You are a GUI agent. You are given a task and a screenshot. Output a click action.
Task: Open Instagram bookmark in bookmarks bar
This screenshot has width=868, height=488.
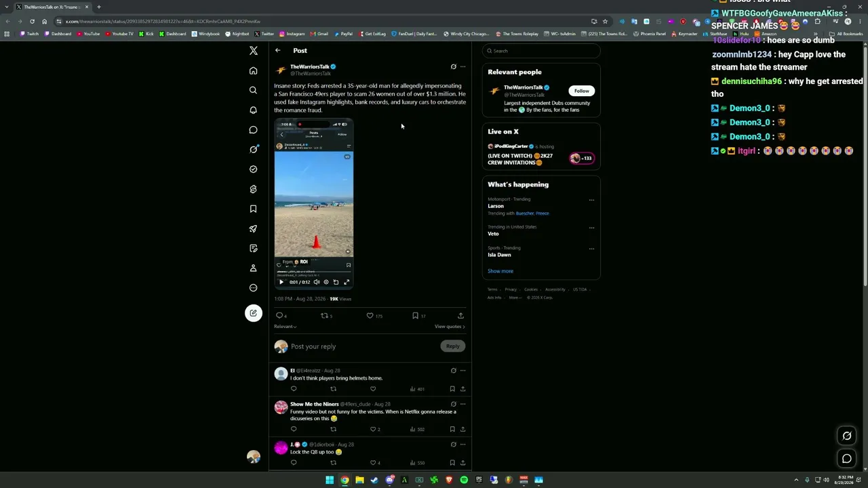(x=292, y=34)
